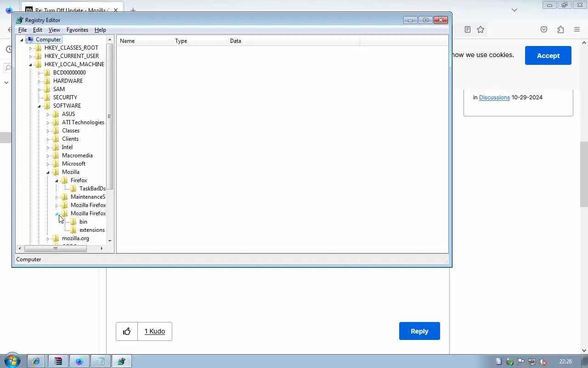Click the Reply button
Image resolution: width=588 pixels, height=368 pixels.
coord(419,331)
